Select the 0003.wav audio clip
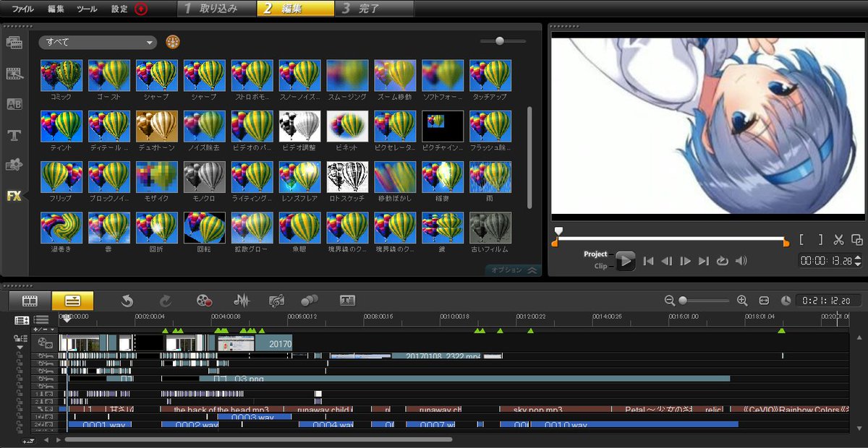 click(x=254, y=417)
